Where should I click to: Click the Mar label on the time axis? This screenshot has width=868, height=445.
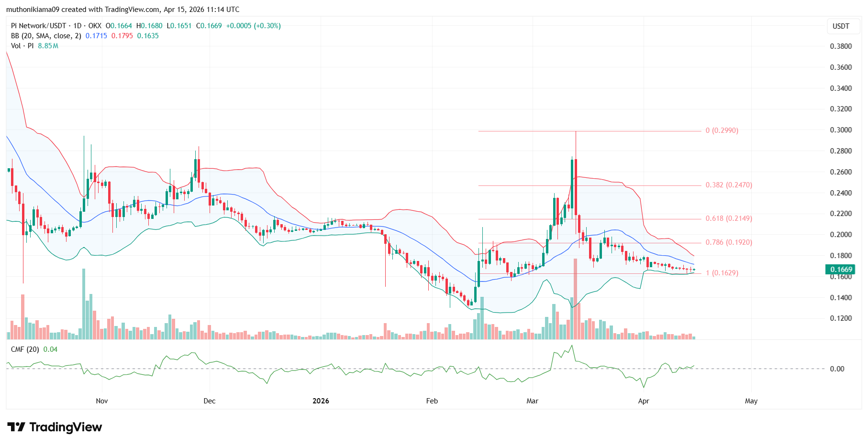[533, 401]
